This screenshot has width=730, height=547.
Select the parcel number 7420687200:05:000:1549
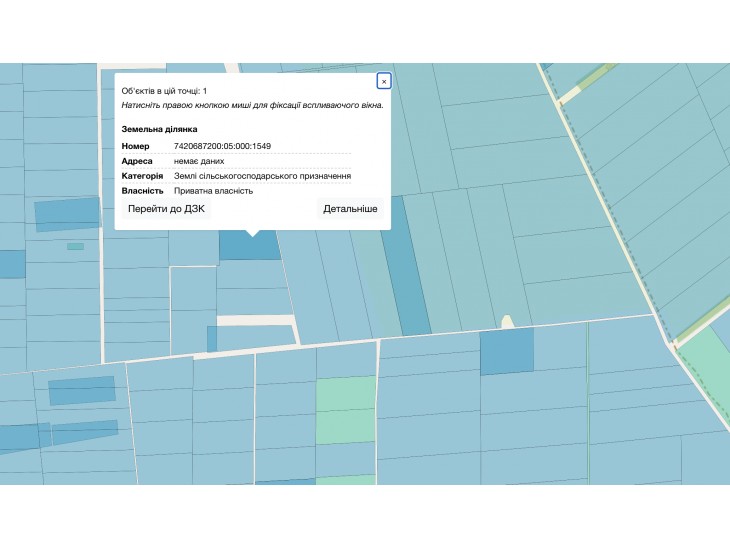222,146
